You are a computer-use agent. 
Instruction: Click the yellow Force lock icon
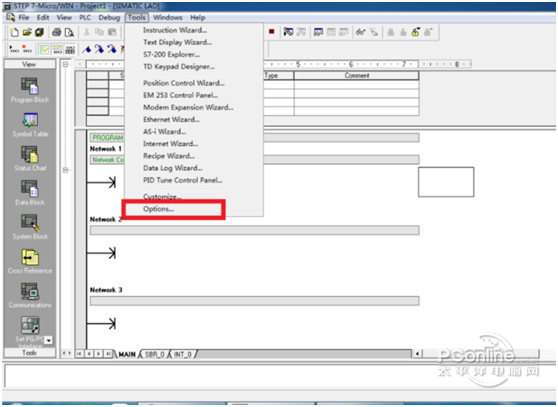[x=415, y=32]
